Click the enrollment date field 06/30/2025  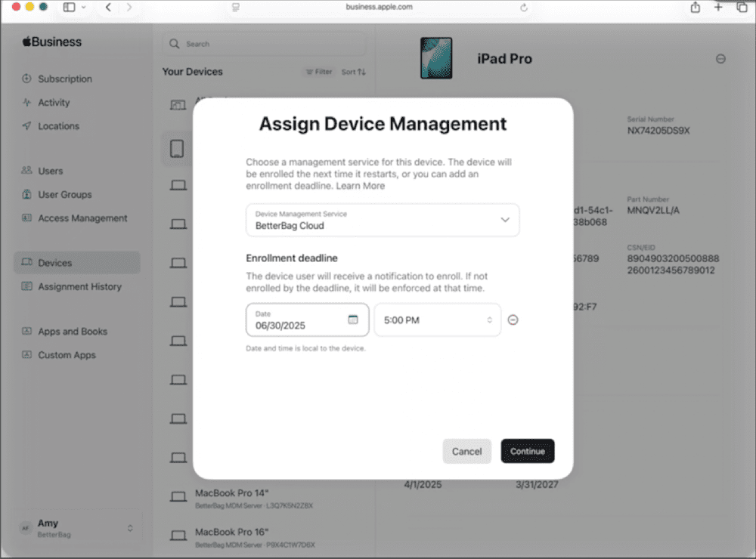pyautogui.click(x=307, y=320)
